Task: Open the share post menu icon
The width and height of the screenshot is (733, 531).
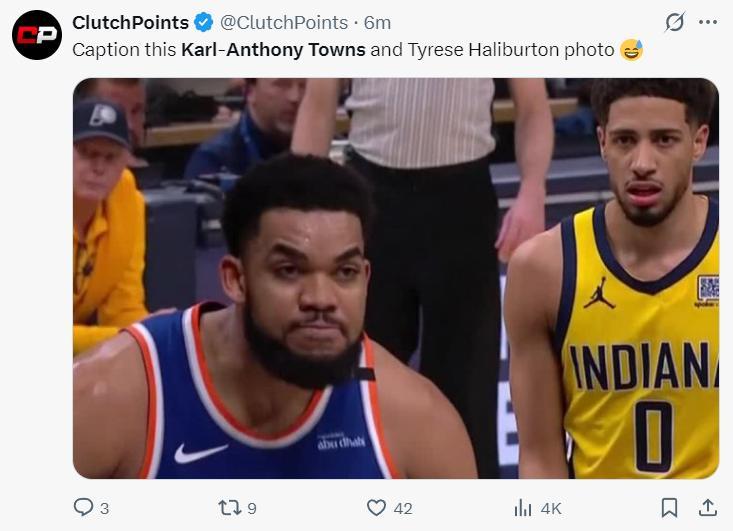Action: (707, 508)
